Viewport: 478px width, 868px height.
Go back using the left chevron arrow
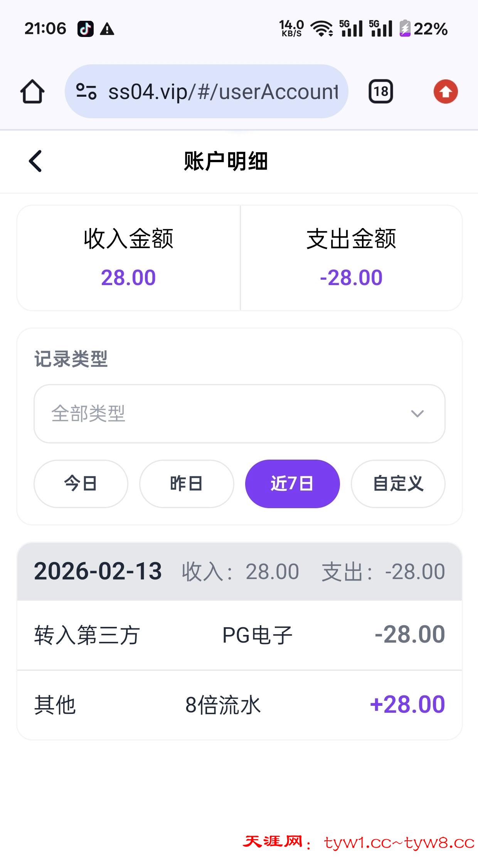pos(35,161)
